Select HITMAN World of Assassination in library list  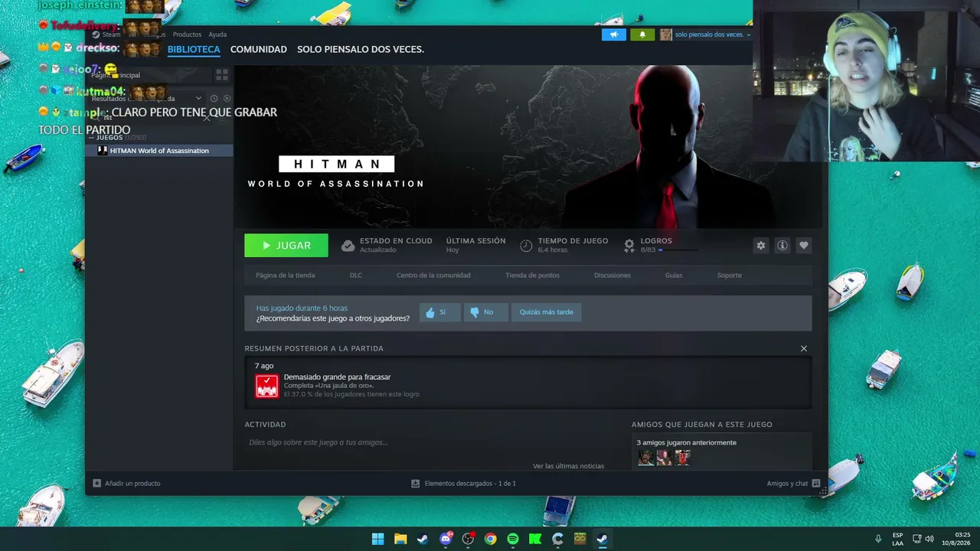[159, 151]
